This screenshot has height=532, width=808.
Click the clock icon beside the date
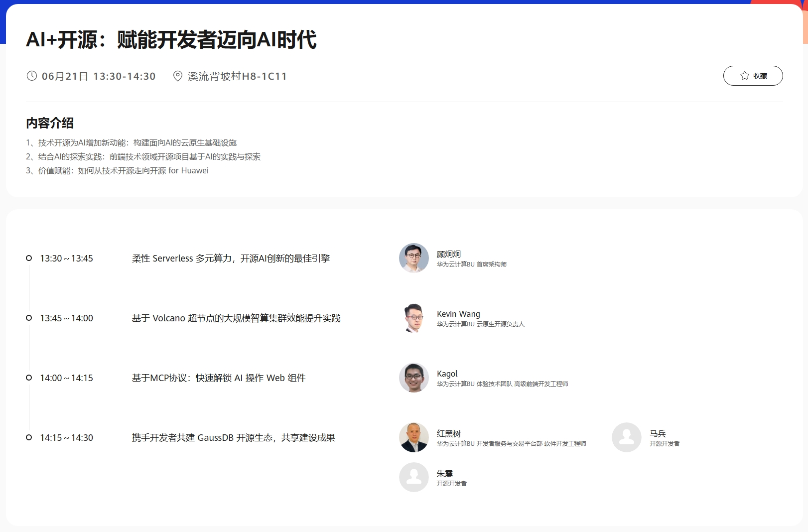point(32,76)
